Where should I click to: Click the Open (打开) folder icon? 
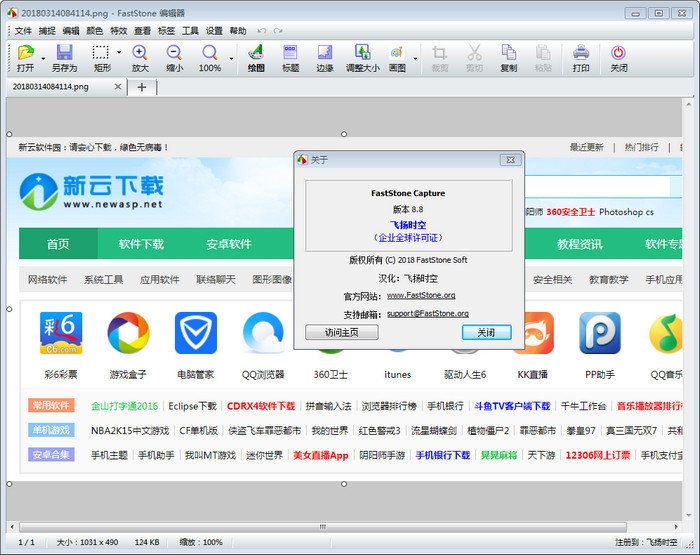tap(26, 53)
